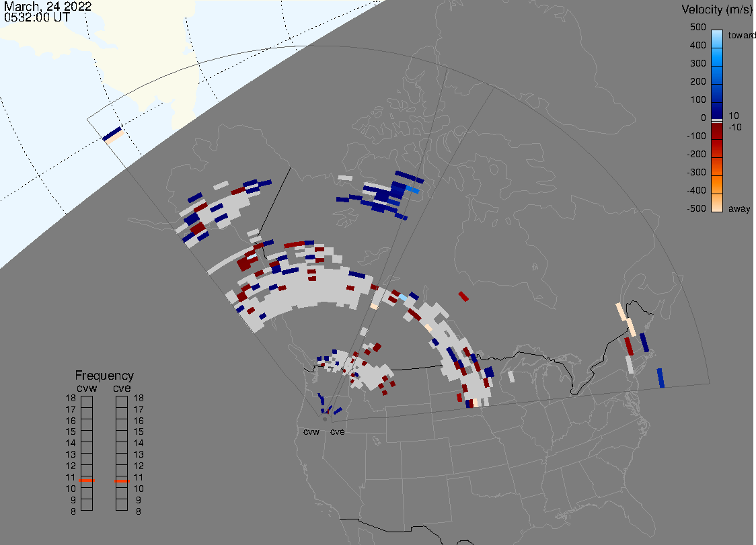Click the "away" label beside the colorbar
Screen dimensions: 756x545
(x=739, y=209)
